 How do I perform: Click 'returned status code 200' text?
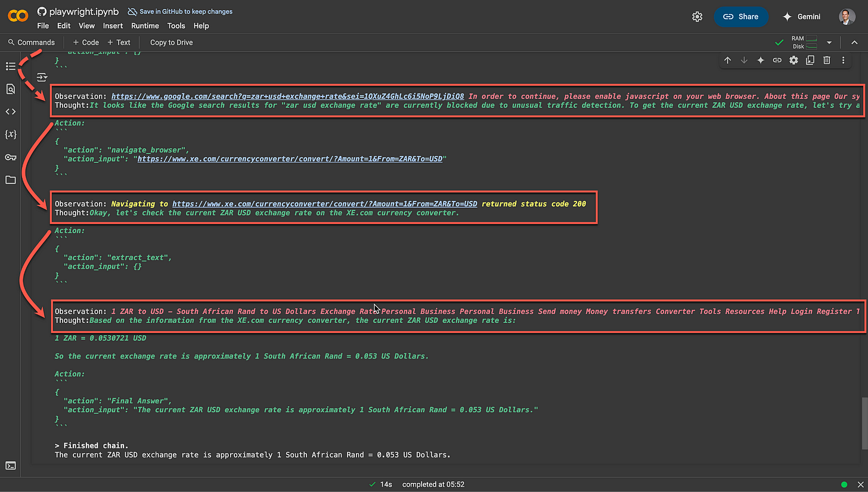(534, 204)
